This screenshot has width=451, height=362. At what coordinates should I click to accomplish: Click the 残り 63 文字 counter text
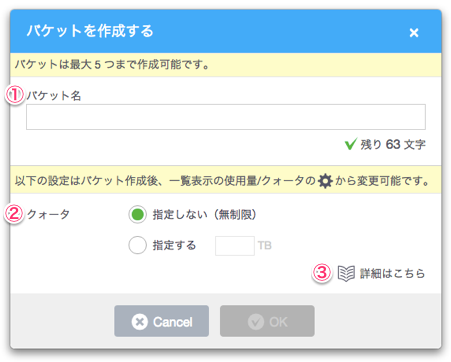(x=393, y=144)
